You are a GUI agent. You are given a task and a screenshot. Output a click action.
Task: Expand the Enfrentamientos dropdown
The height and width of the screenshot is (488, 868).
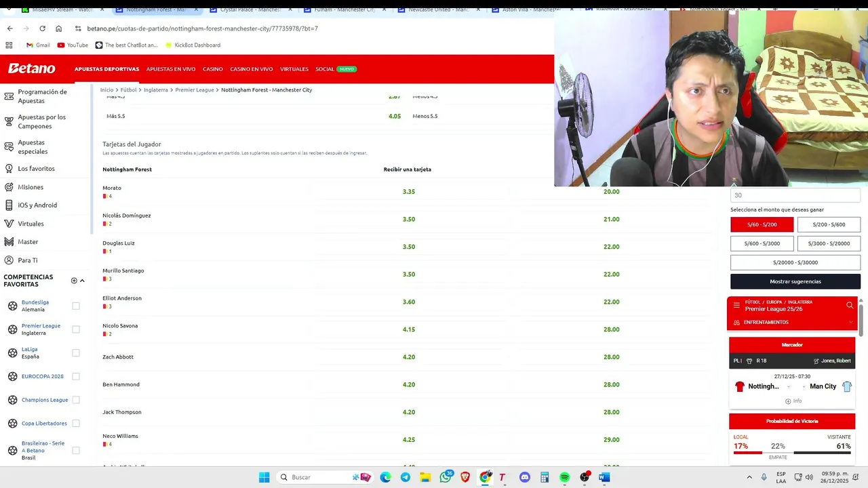(791, 323)
